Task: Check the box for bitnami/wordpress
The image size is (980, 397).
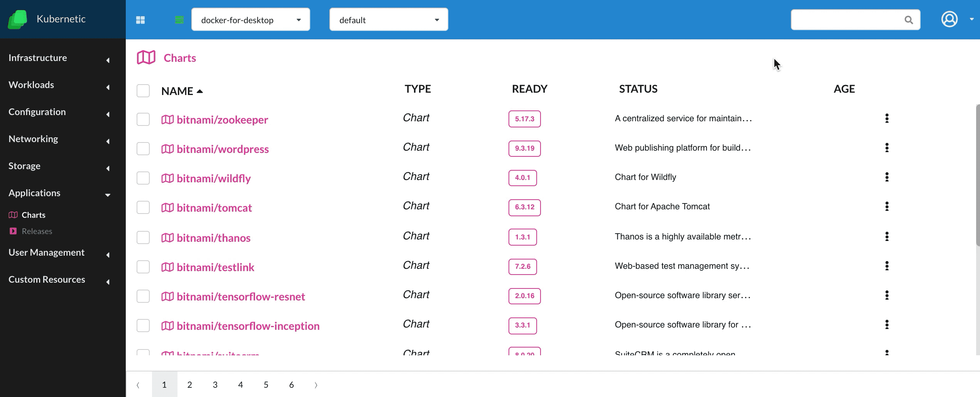Action: click(x=143, y=149)
